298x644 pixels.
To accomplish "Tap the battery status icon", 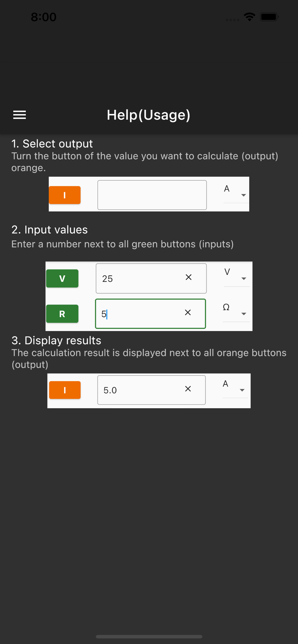I will click(x=269, y=17).
